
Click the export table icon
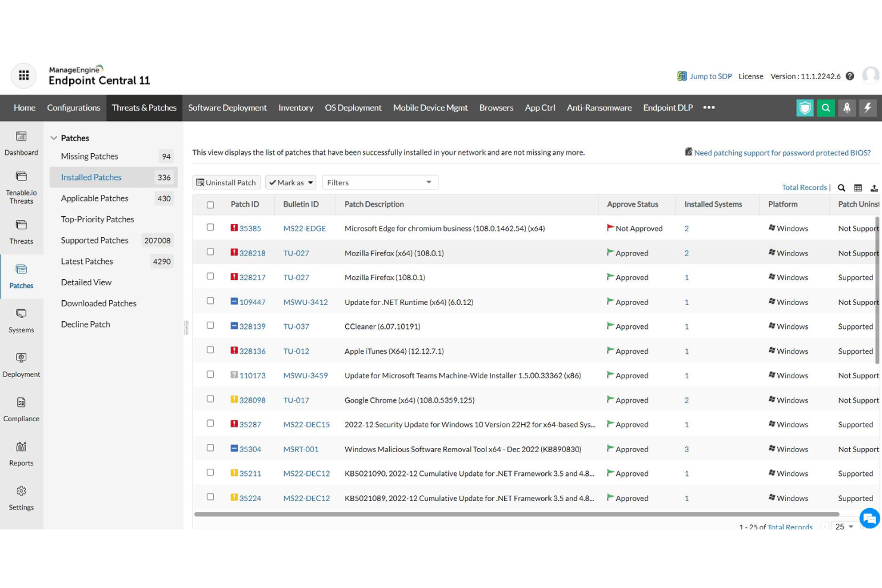pos(874,188)
